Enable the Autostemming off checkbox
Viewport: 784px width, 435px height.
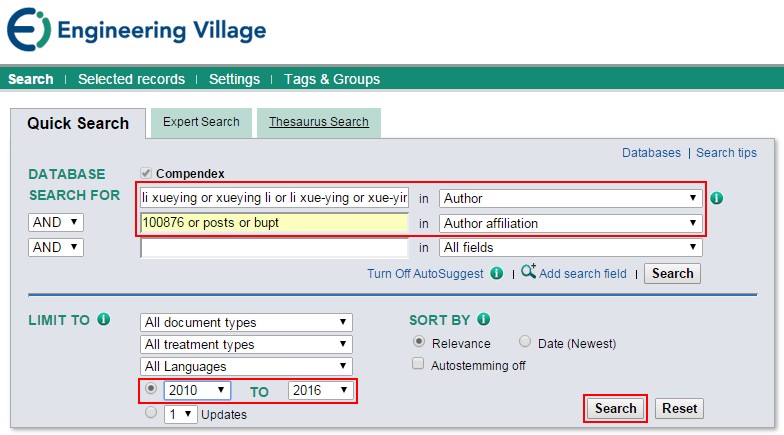click(419, 365)
